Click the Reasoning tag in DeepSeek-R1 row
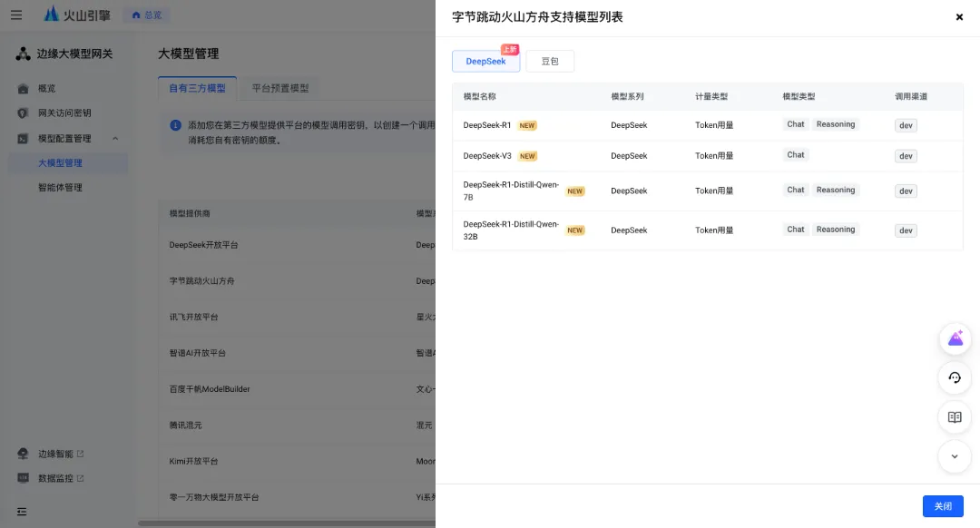The width and height of the screenshot is (980, 528). tap(836, 124)
